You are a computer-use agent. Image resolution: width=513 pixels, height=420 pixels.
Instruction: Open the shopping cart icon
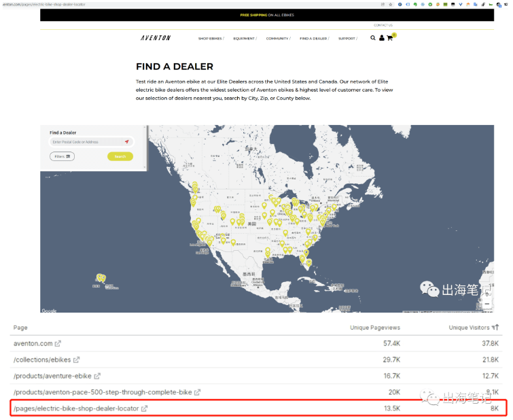390,38
